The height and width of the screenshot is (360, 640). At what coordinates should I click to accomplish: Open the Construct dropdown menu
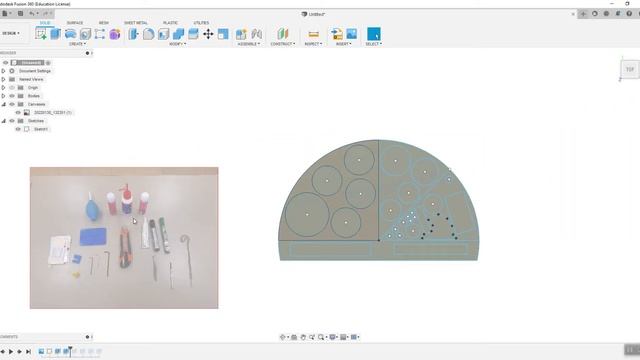point(282,44)
